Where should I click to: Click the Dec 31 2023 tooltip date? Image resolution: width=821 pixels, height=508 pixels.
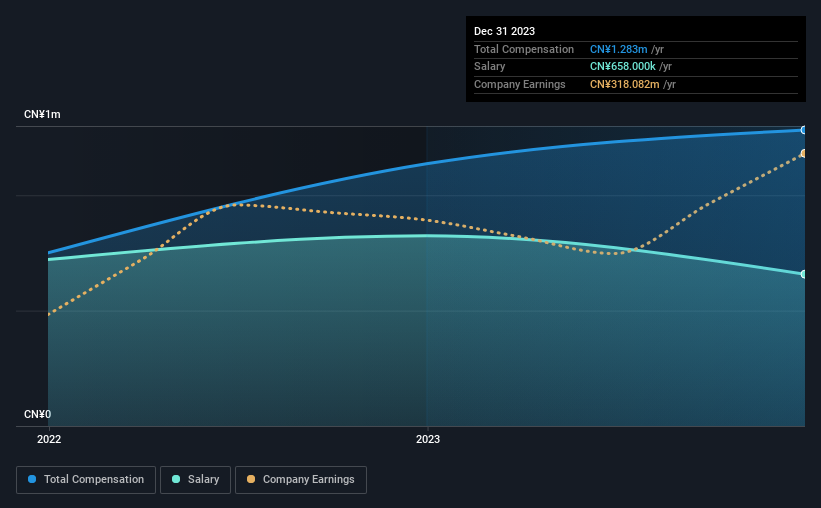pos(504,31)
